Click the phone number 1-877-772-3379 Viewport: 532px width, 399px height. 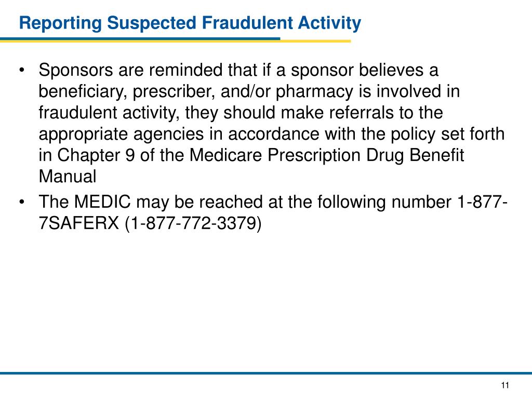tap(193, 223)
